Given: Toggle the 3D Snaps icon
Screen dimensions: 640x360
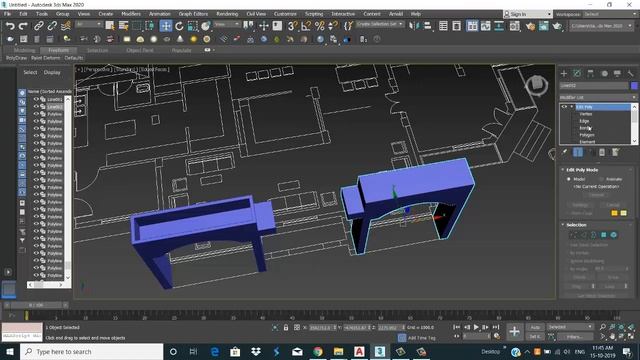Looking at the screenshot, I should [292, 26].
